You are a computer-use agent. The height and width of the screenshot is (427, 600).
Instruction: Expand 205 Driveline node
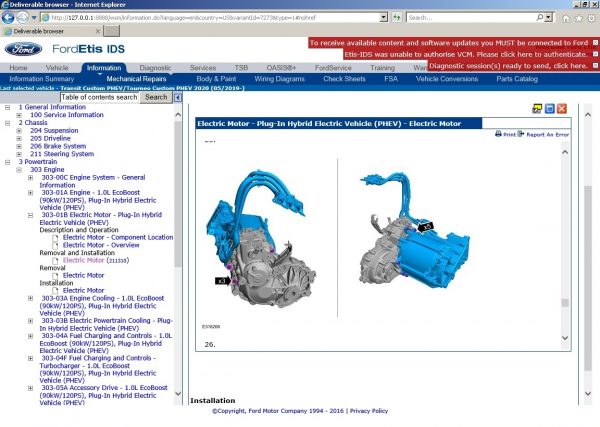[19, 139]
